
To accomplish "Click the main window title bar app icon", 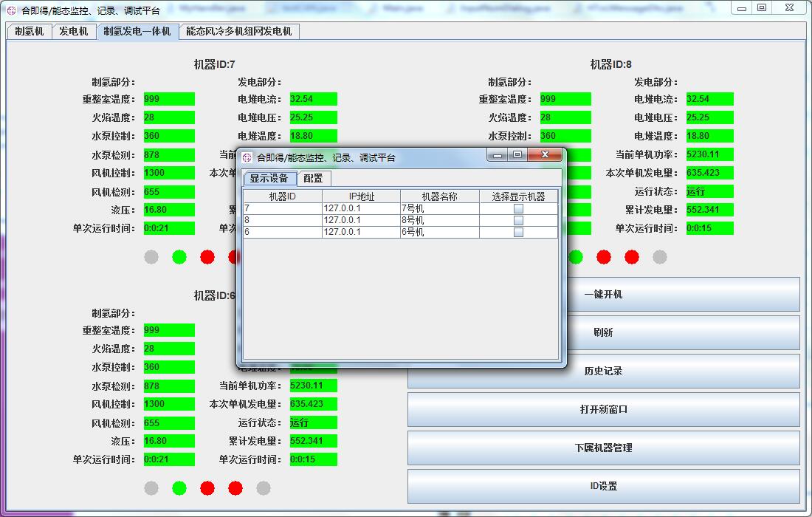I will coord(11,11).
